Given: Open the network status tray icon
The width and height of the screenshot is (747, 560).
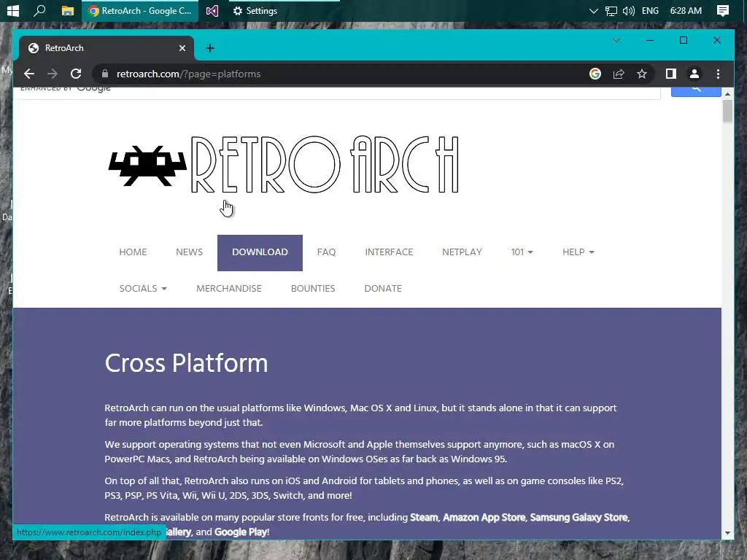Looking at the screenshot, I should click(611, 10).
